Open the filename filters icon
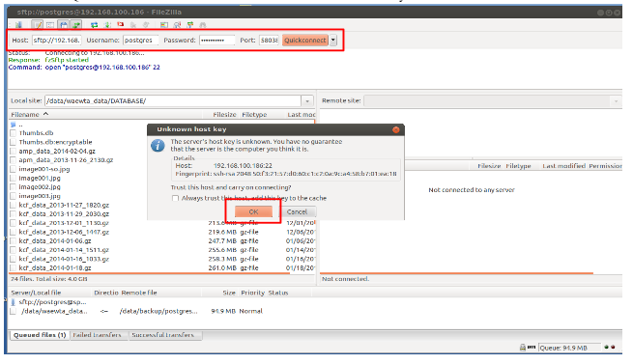 [164, 24]
